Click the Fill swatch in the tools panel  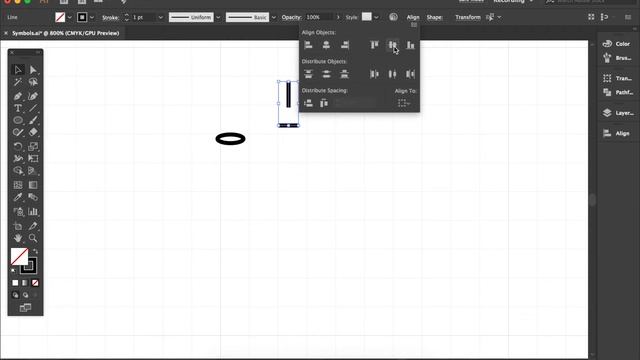click(19, 256)
